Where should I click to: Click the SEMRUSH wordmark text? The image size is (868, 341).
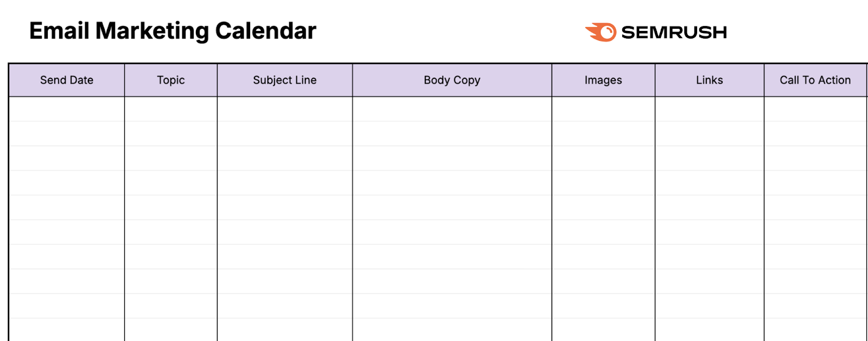(x=674, y=33)
